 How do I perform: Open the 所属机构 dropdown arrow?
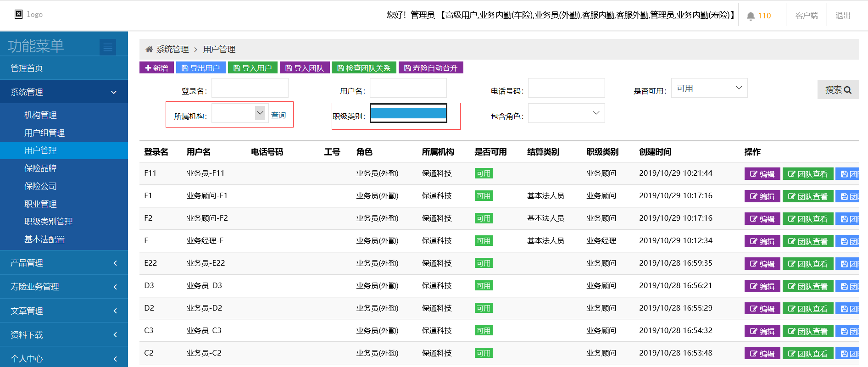pyautogui.click(x=260, y=113)
